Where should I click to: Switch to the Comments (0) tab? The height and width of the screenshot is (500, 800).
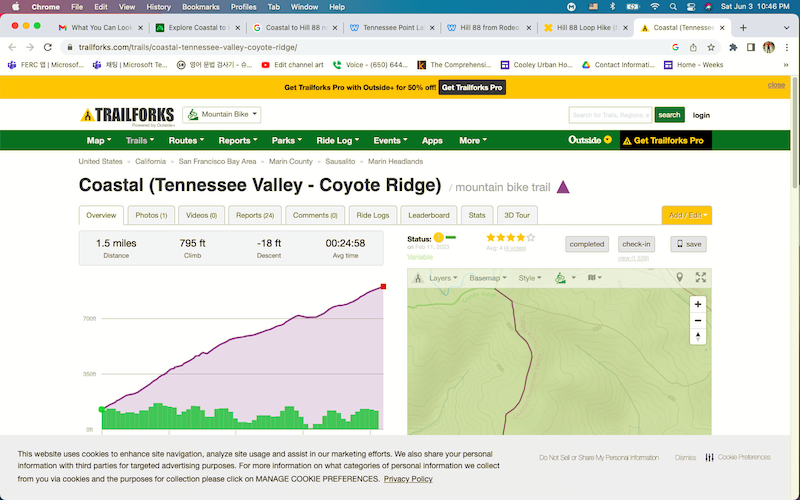[315, 215]
